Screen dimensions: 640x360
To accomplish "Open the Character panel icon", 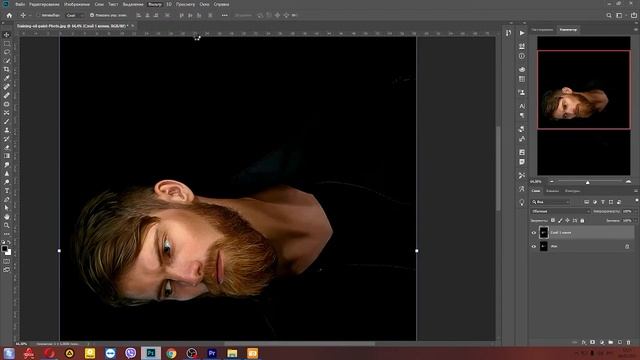I will point(522,106).
